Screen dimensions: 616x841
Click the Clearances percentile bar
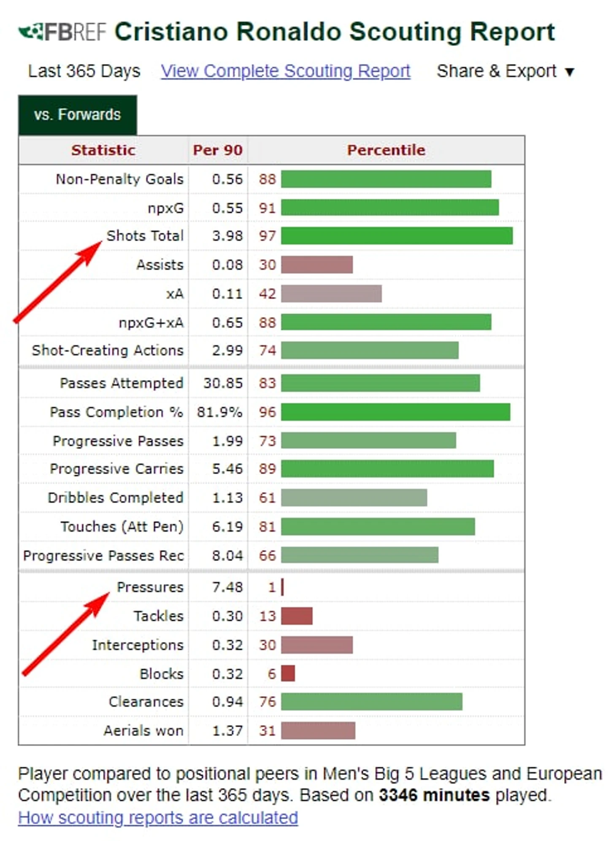click(372, 701)
